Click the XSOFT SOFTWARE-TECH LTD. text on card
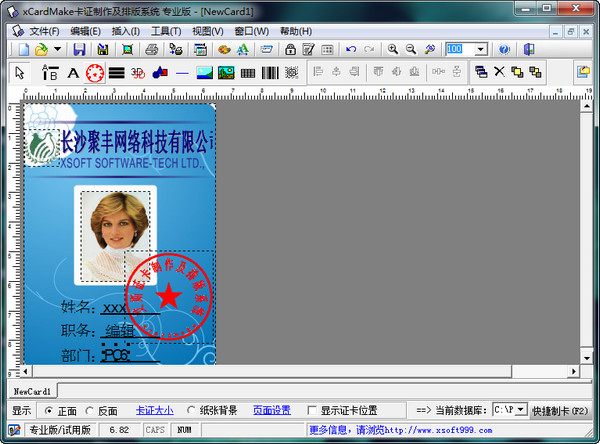Viewport: 600px width, 444px height. [x=132, y=163]
